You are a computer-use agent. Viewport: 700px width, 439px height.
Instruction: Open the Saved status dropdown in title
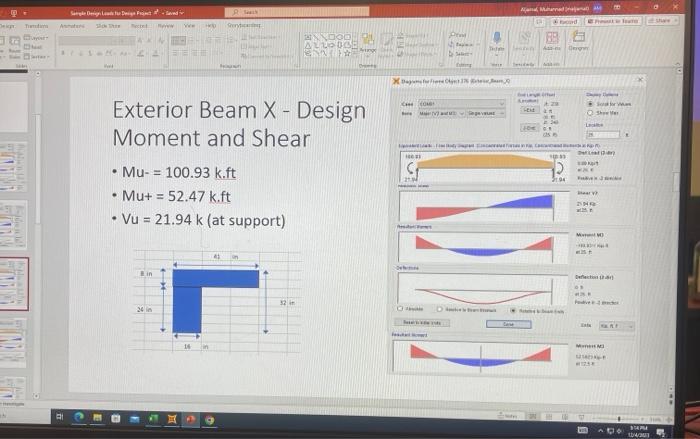(175, 13)
